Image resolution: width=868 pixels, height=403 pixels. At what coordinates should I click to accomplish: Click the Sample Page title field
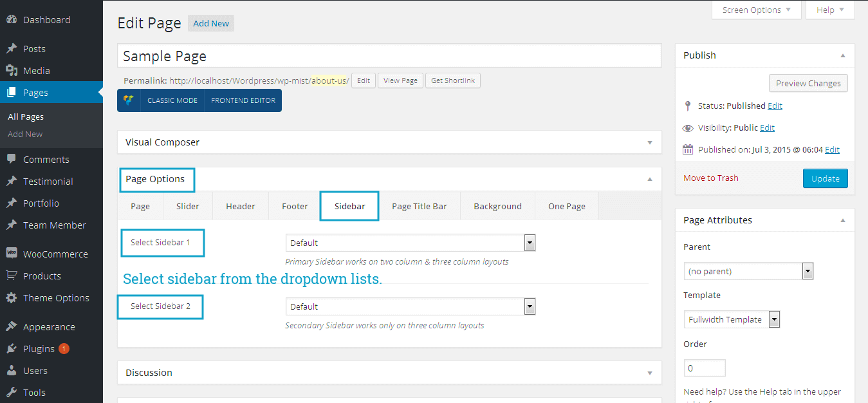coord(389,56)
